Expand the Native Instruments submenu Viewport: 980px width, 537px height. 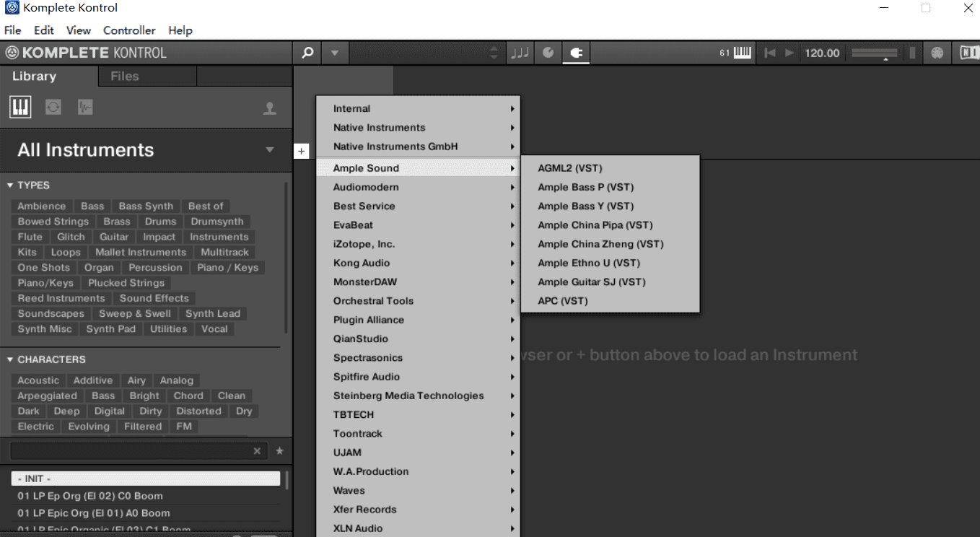418,128
